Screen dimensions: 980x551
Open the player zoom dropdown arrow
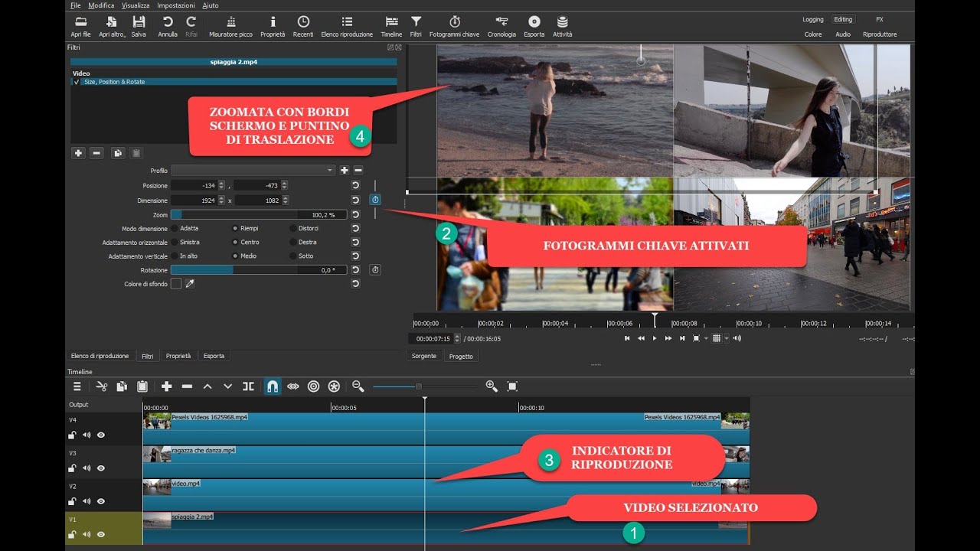tap(704, 338)
